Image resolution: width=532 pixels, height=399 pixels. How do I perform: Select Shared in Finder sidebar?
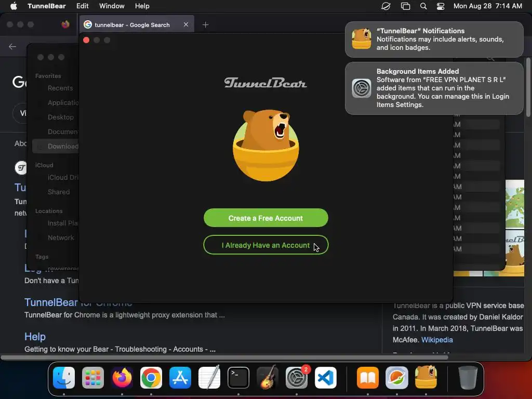[x=58, y=192]
